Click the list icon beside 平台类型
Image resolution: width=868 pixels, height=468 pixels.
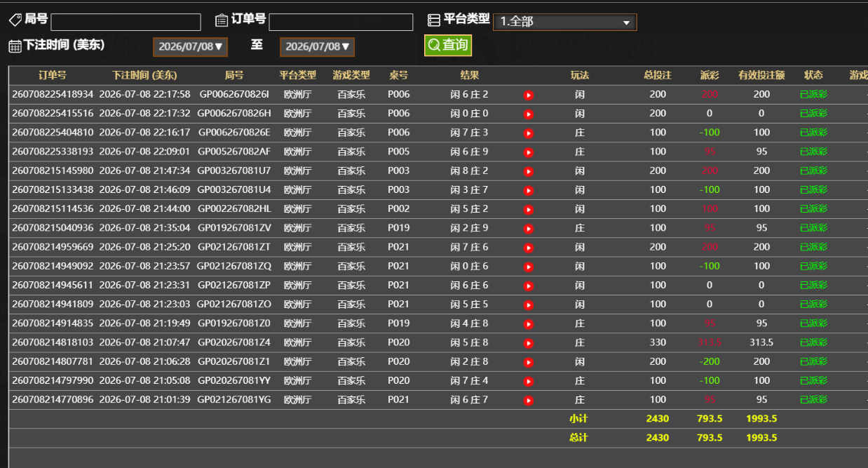coord(434,20)
